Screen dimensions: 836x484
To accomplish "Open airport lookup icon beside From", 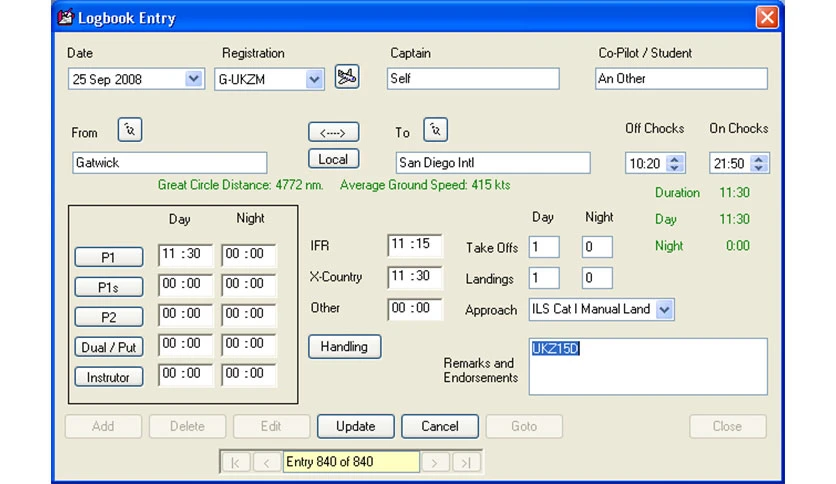I will [130, 130].
